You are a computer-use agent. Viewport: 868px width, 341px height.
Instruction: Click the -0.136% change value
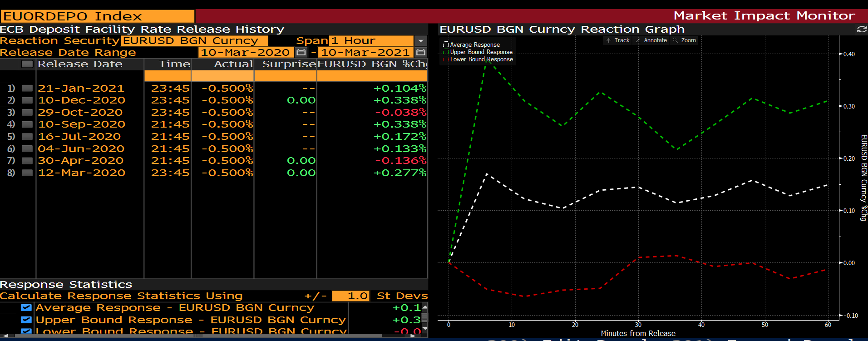coord(400,160)
